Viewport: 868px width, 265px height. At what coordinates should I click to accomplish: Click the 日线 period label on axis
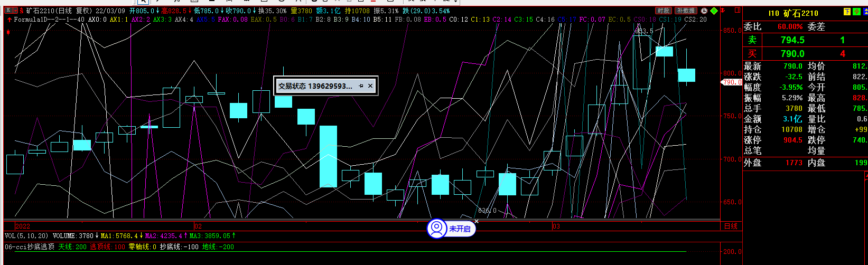(x=731, y=226)
